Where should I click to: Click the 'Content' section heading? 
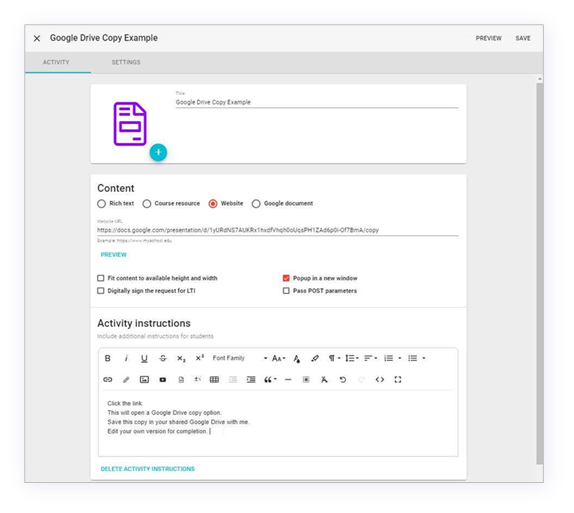coord(116,188)
